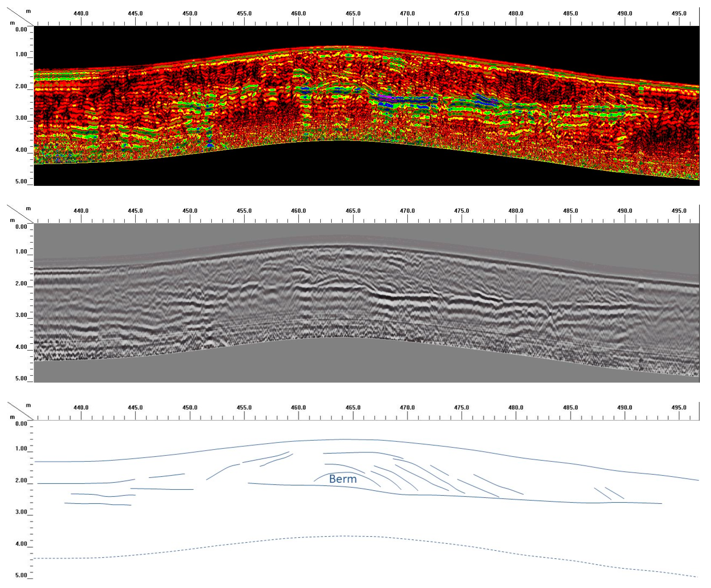Click 490.0 on the grayscale radargram distance axis
This screenshot has height=588, width=711.
(625, 211)
